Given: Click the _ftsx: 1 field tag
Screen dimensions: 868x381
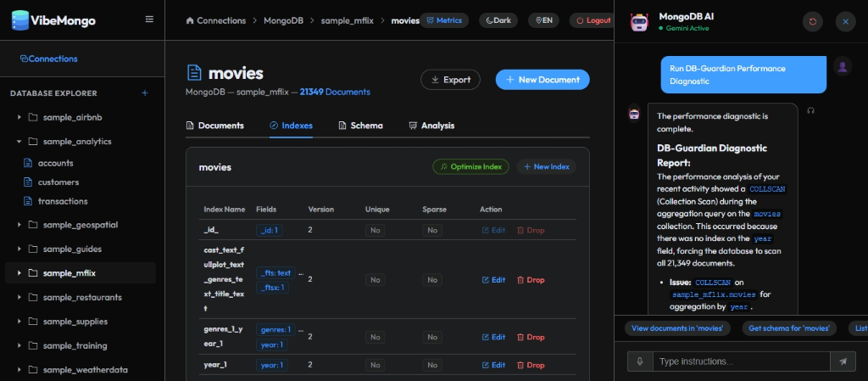Looking at the screenshot, I should [272, 288].
